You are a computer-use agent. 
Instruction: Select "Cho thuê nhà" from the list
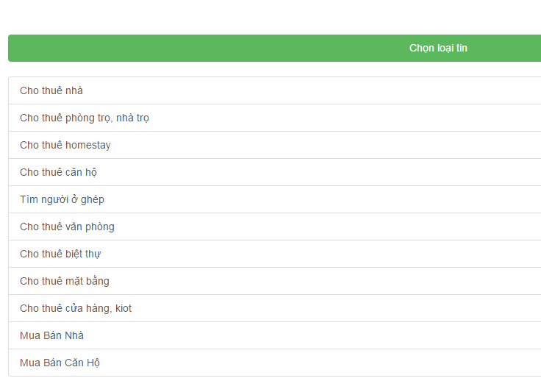click(51, 90)
